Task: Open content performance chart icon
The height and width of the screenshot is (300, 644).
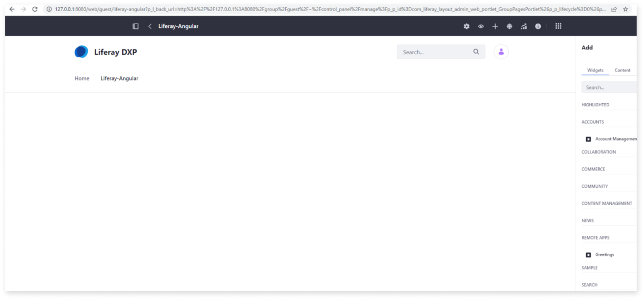Action: pos(524,26)
